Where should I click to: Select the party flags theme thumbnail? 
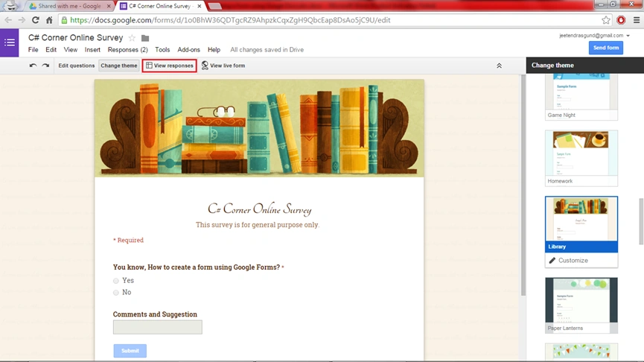(581, 352)
